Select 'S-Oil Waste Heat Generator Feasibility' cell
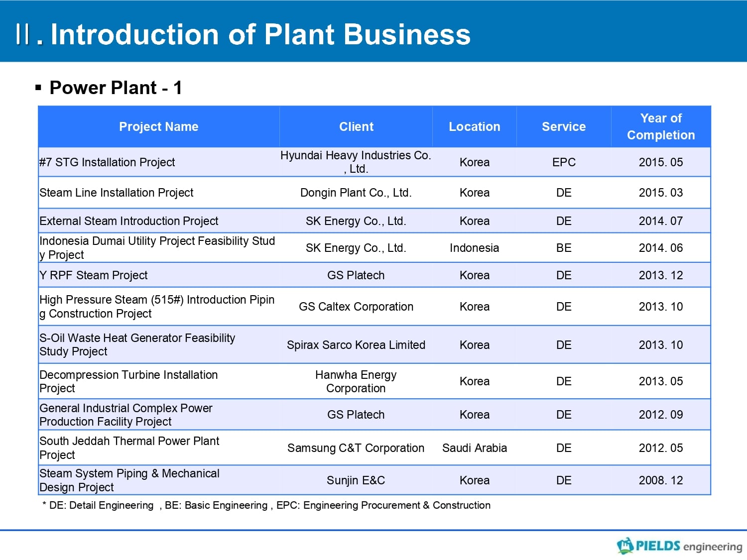This screenshot has height=560, width=747. pyautogui.click(x=159, y=344)
